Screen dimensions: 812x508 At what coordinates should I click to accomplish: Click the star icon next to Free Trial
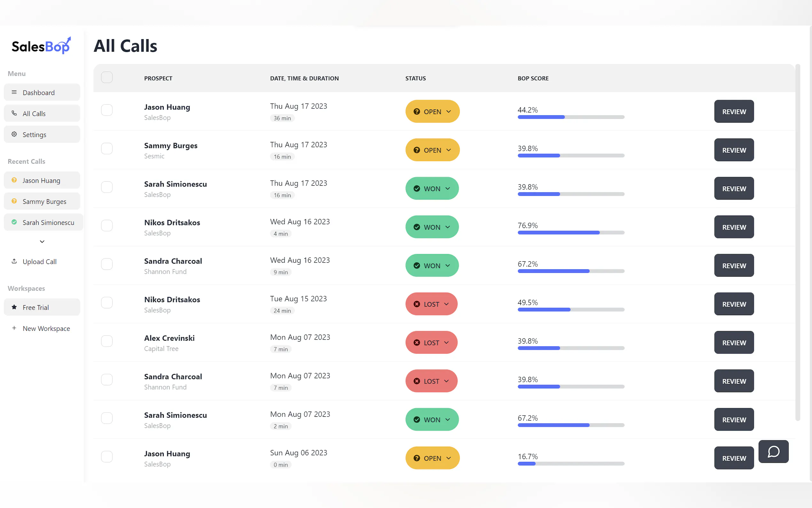14,307
